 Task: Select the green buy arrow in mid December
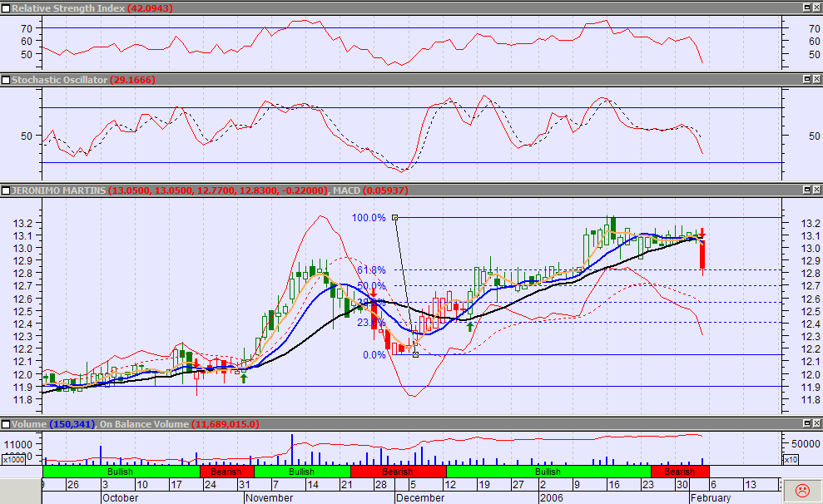click(x=470, y=327)
